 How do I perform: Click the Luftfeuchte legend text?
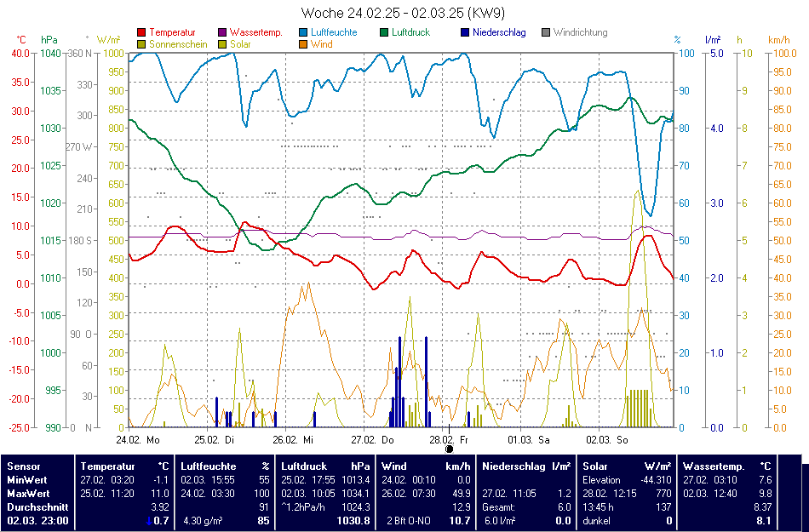pyautogui.click(x=333, y=32)
